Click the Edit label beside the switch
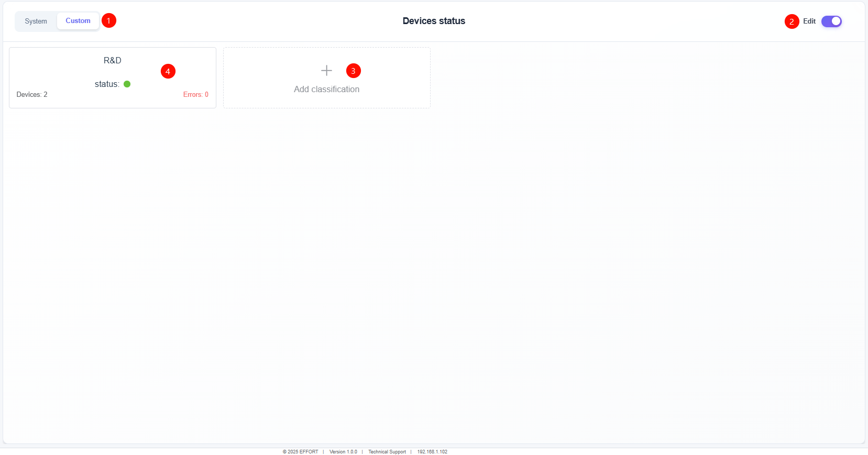This screenshot has height=455, width=868. pyautogui.click(x=809, y=21)
